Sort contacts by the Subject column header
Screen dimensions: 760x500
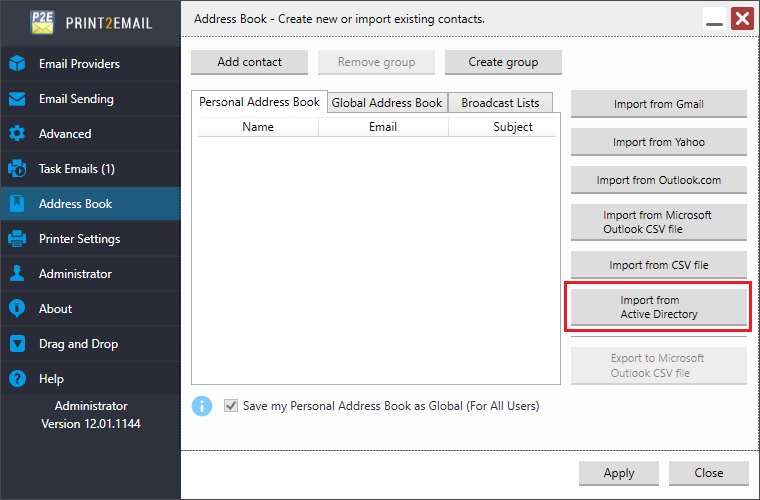click(503, 127)
